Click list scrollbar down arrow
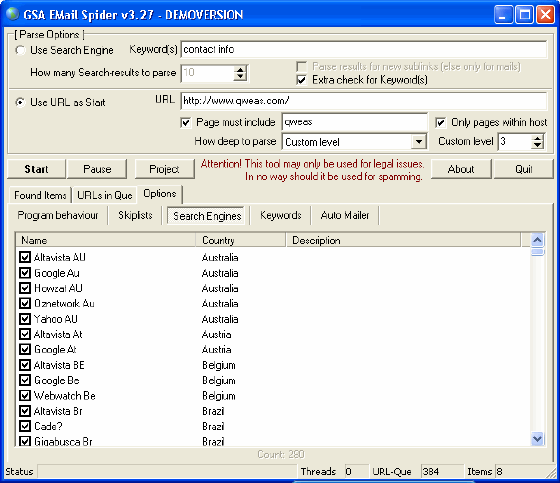The width and height of the screenshot is (560, 483). [538, 438]
